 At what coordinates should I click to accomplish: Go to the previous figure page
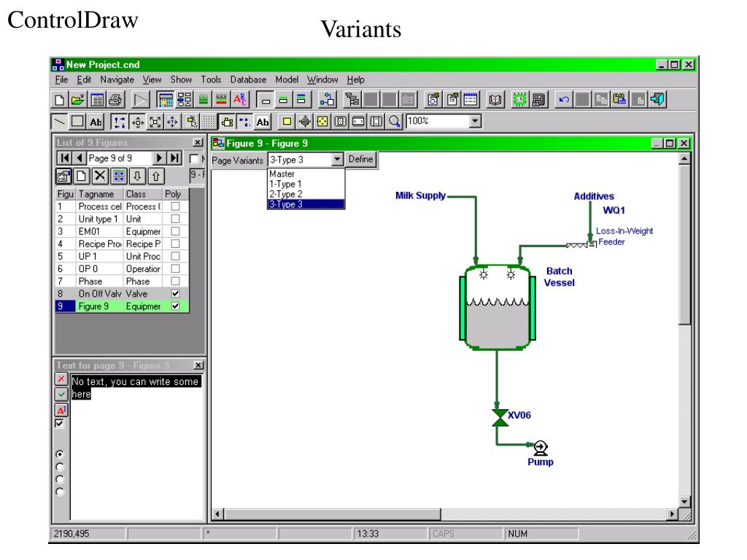[x=79, y=158]
